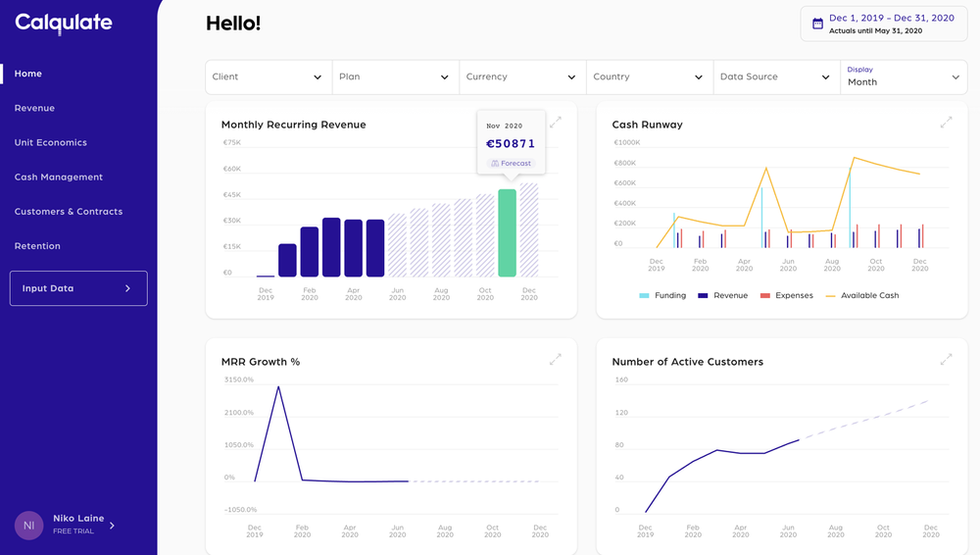Image resolution: width=980 pixels, height=555 pixels.
Task: Toggle Funding series in chart legend
Action: pyautogui.click(x=663, y=295)
